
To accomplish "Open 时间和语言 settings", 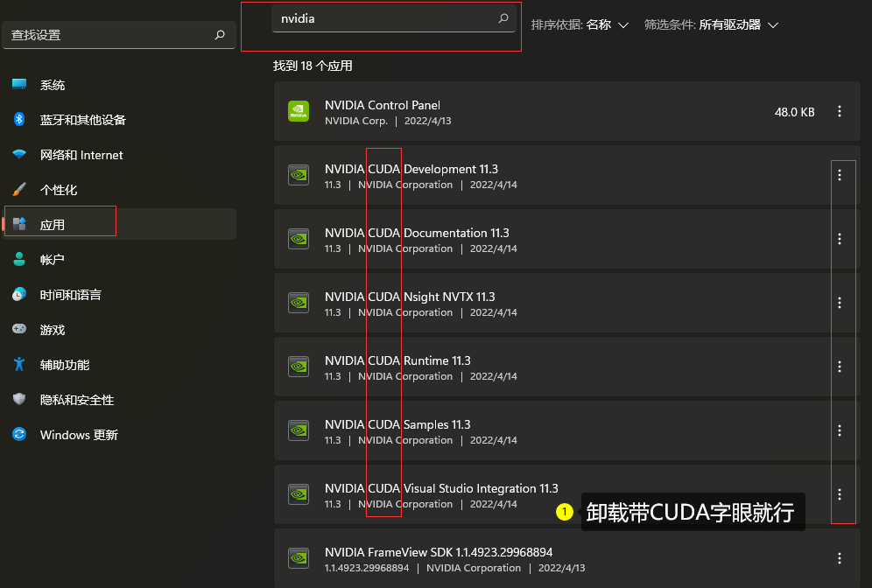I will coord(119,295).
